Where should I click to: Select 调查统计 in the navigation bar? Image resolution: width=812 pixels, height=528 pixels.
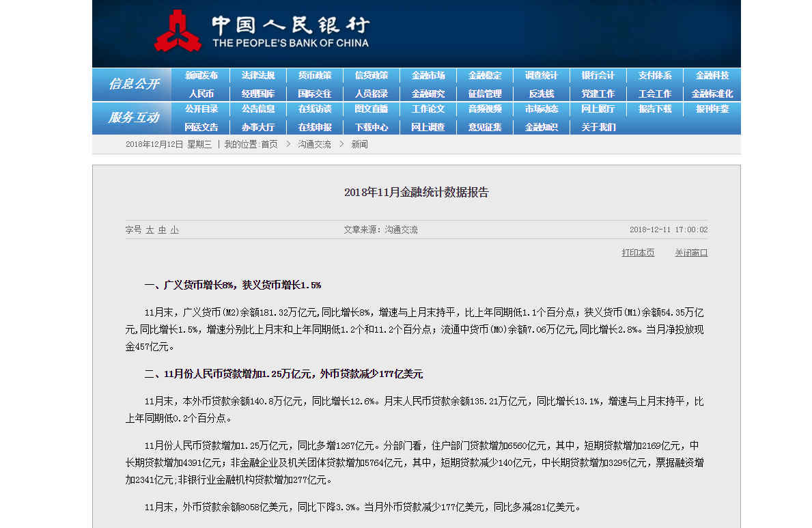pyautogui.click(x=542, y=76)
